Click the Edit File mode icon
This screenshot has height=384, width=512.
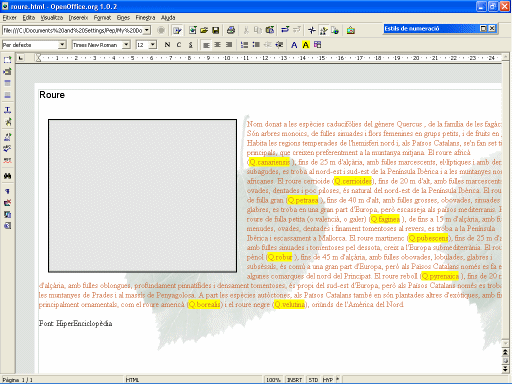point(177,31)
